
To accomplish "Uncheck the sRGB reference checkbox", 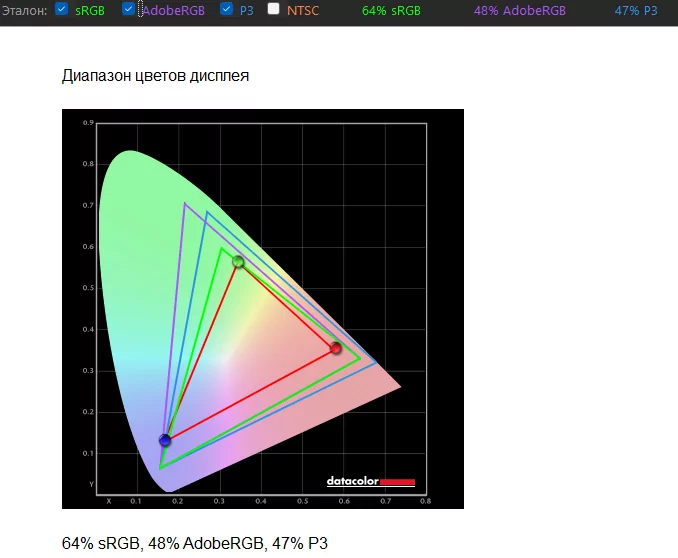I will (x=62, y=10).
